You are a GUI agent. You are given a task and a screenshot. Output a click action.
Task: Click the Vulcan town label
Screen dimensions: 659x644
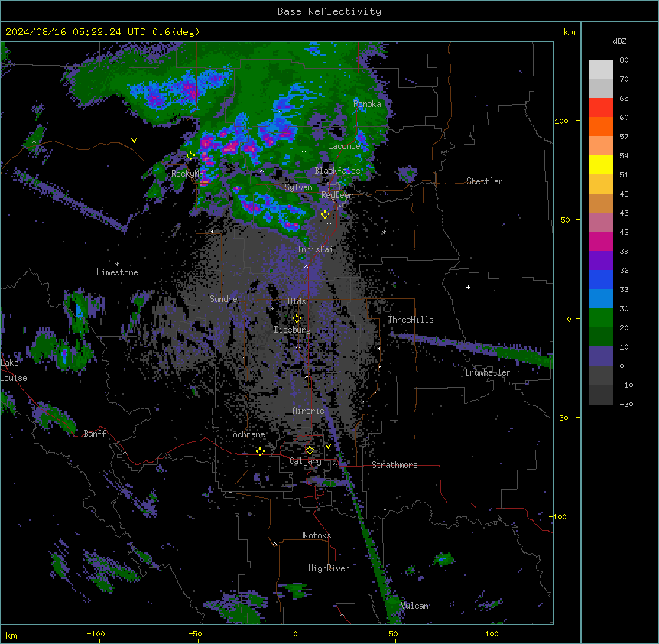tap(415, 606)
